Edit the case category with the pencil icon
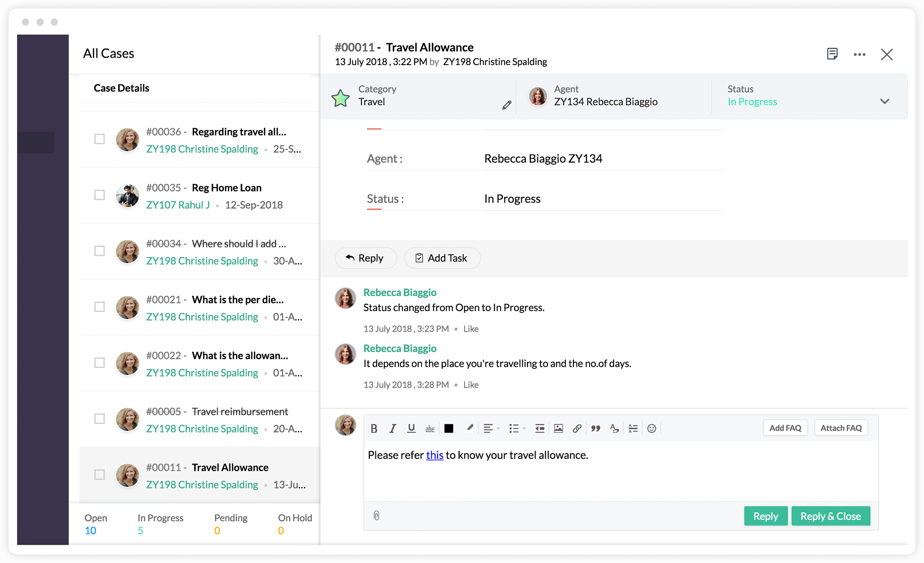 pyautogui.click(x=506, y=105)
